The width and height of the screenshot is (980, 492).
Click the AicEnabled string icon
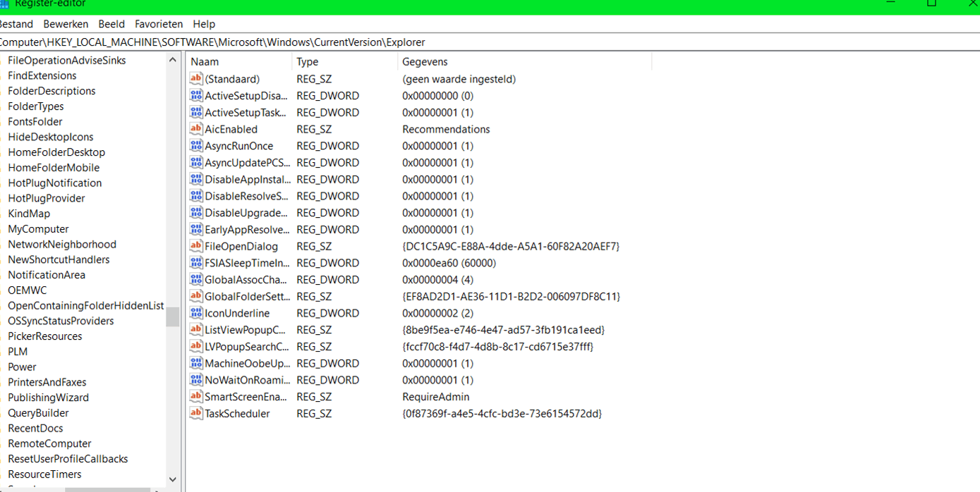196,129
